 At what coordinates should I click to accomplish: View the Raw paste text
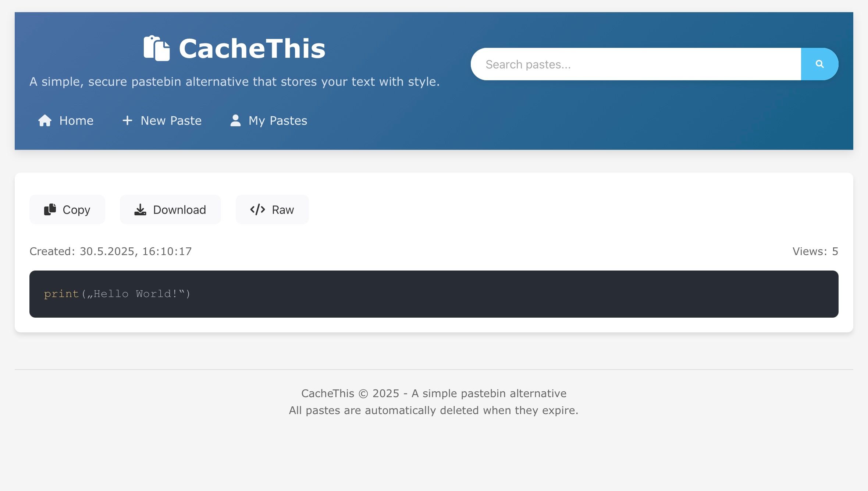click(x=272, y=209)
